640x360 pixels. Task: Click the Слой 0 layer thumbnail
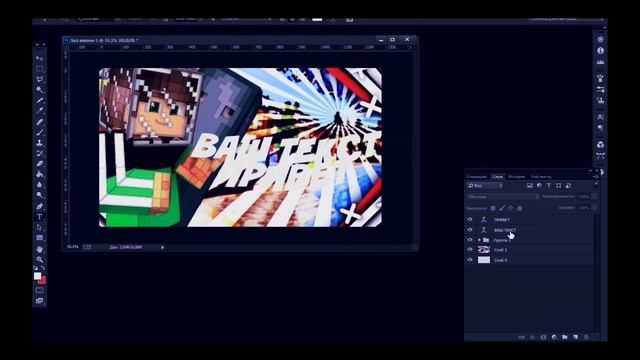[x=484, y=260]
